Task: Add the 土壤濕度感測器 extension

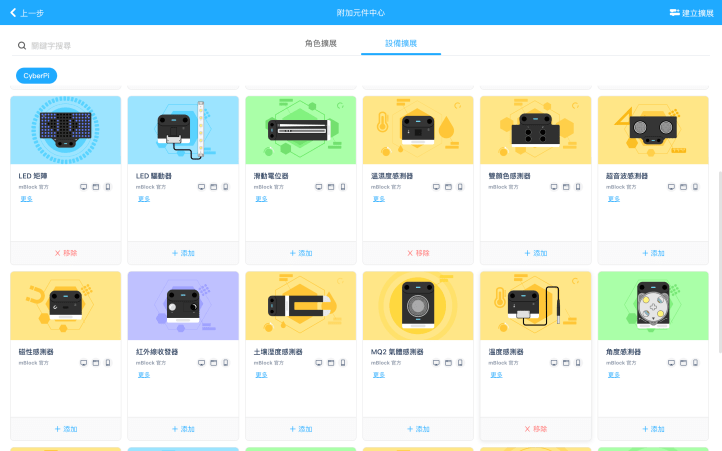Action: (x=301, y=429)
